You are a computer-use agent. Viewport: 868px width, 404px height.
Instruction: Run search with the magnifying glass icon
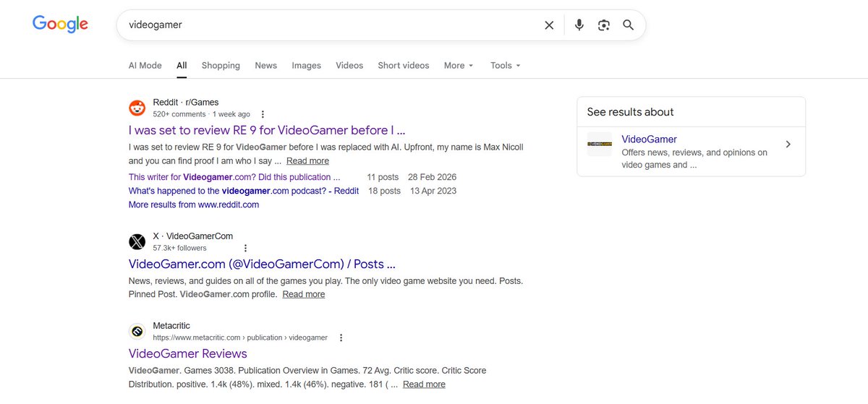(628, 25)
